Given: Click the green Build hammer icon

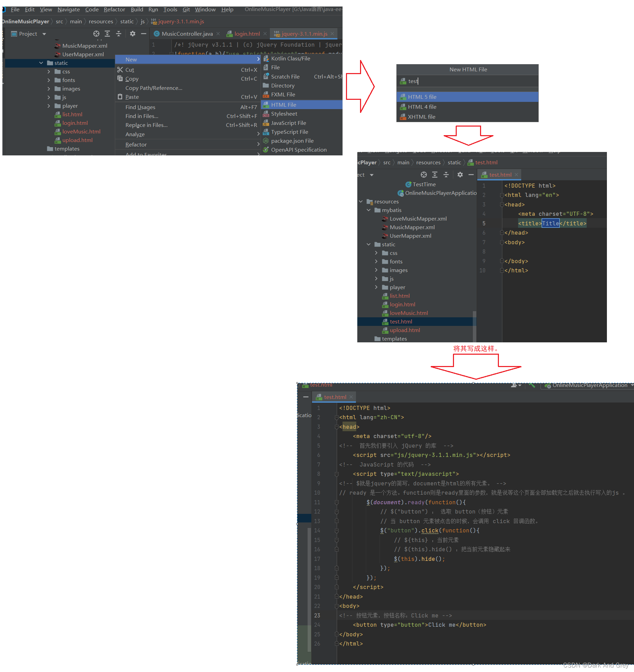Looking at the screenshot, I should (532, 385).
